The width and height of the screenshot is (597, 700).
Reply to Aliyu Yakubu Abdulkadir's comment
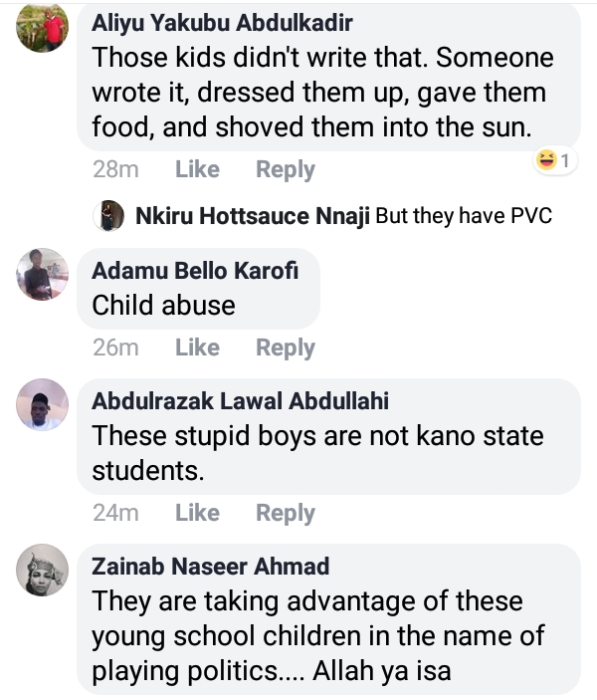point(286,170)
